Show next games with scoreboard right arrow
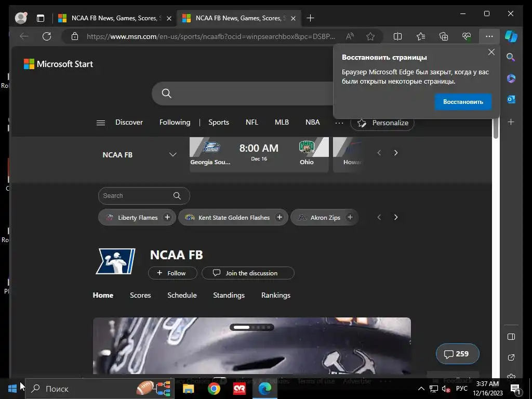The width and height of the screenshot is (532, 399). pyautogui.click(x=395, y=153)
